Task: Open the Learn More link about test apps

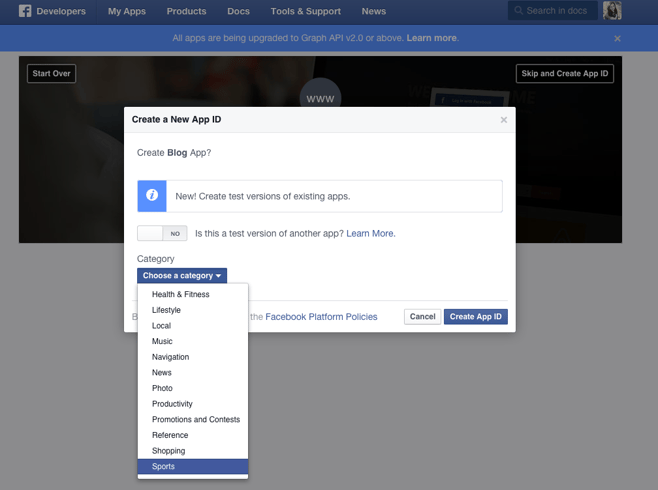Action: [x=371, y=234]
